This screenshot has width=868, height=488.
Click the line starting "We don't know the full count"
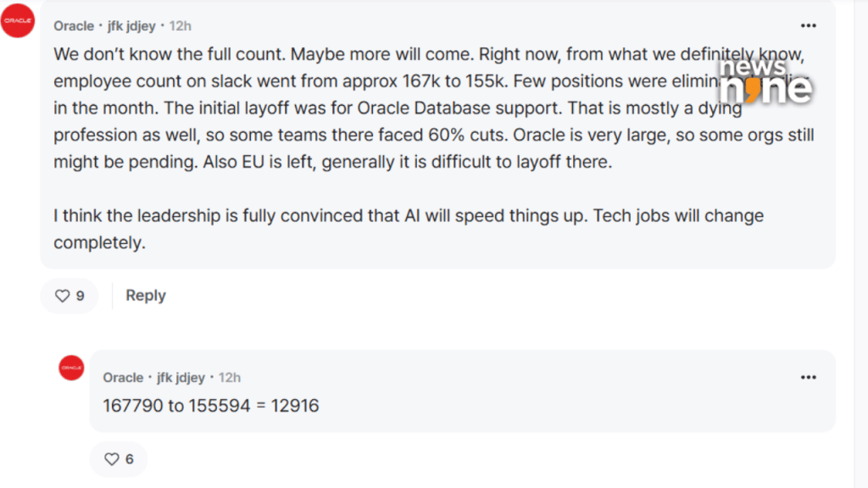381,54
